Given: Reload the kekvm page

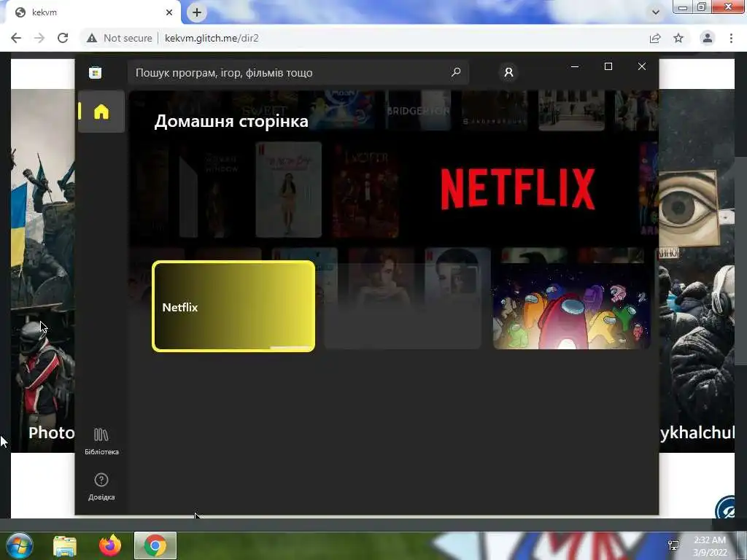Looking at the screenshot, I should click(x=63, y=38).
